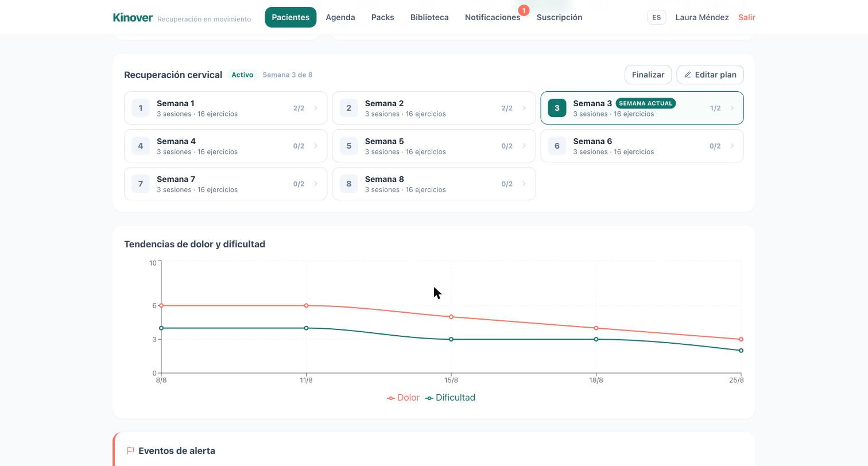Click the Dolor data point at 15/8
The width and height of the screenshot is (868, 466).
[x=451, y=317]
